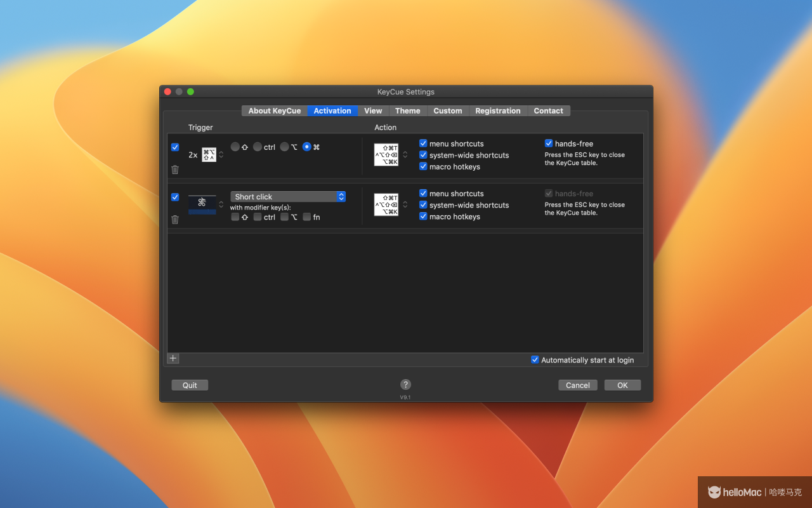Close the KeyCue Settings window
Screen dimensions: 812x508
click(167, 92)
